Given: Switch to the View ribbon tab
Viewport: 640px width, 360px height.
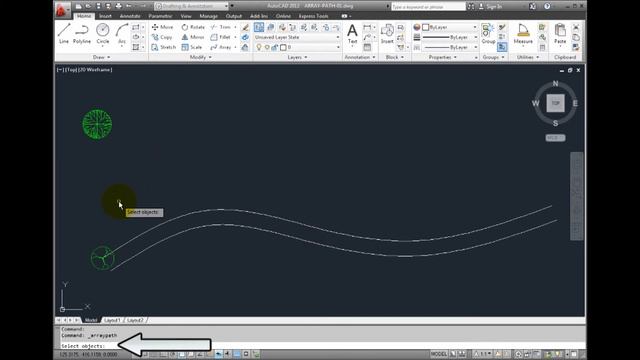Looking at the screenshot, I should tap(186, 16).
